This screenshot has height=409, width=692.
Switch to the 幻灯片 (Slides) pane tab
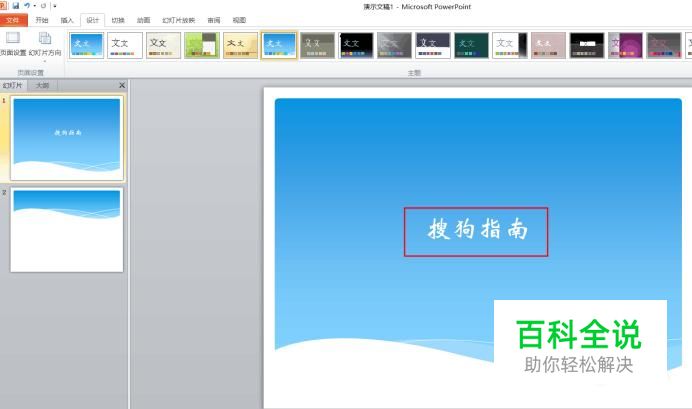coord(13,85)
